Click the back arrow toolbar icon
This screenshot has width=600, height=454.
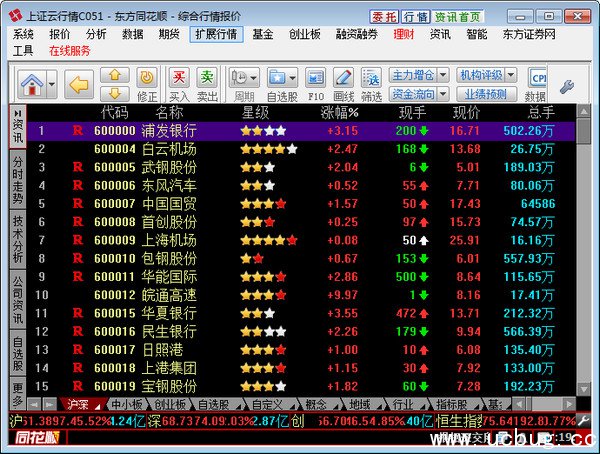pos(78,83)
